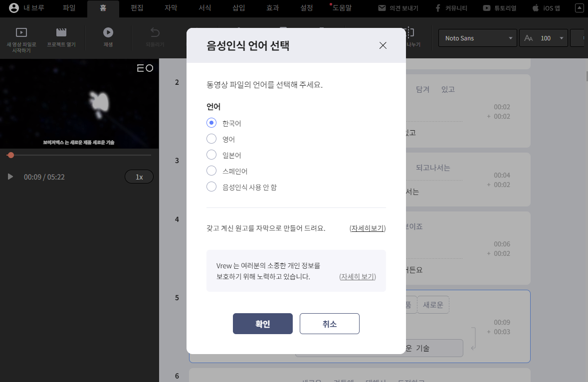Select 한국어 language radio button
The image size is (588, 382).
pos(211,123)
